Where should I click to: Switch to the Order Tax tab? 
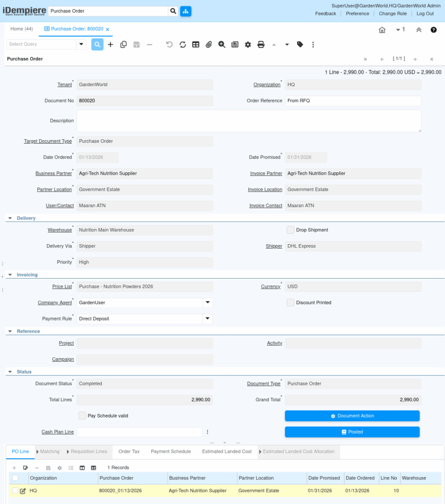[129, 451]
